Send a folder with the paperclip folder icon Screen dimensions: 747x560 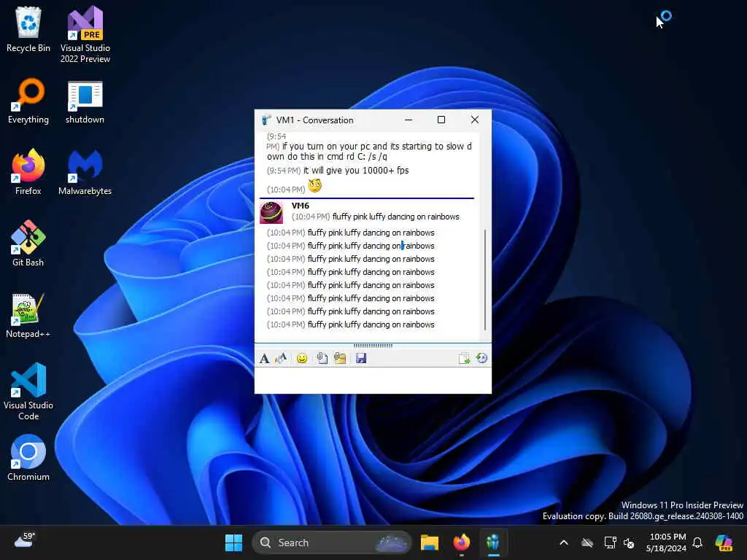point(340,358)
